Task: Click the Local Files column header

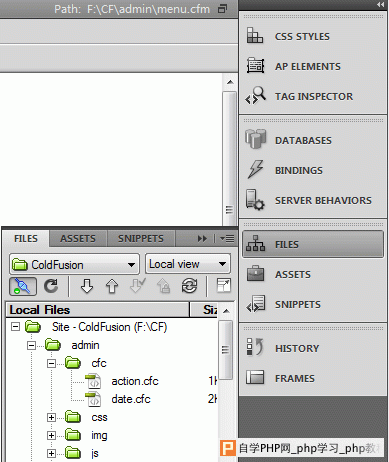Action: (x=98, y=310)
